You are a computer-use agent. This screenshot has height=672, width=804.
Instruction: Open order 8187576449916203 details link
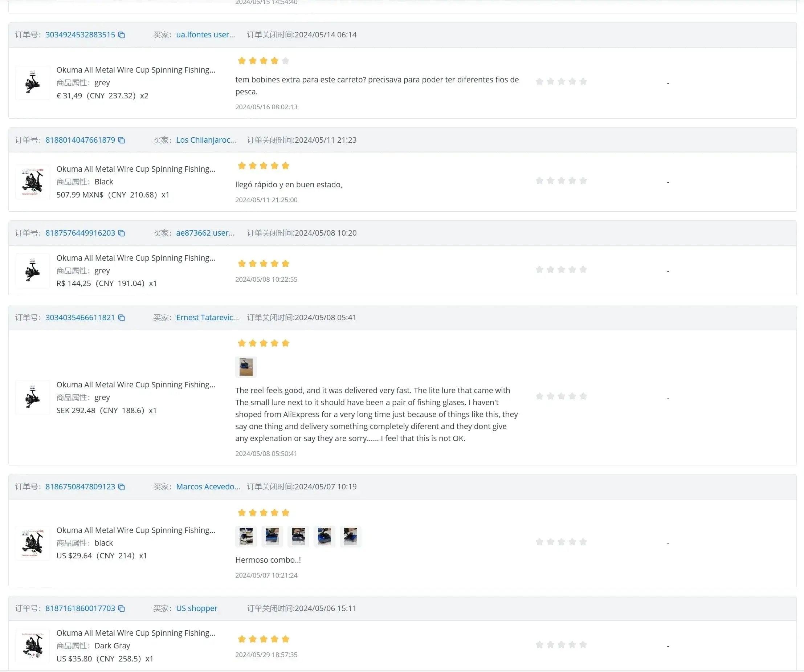(80, 233)
